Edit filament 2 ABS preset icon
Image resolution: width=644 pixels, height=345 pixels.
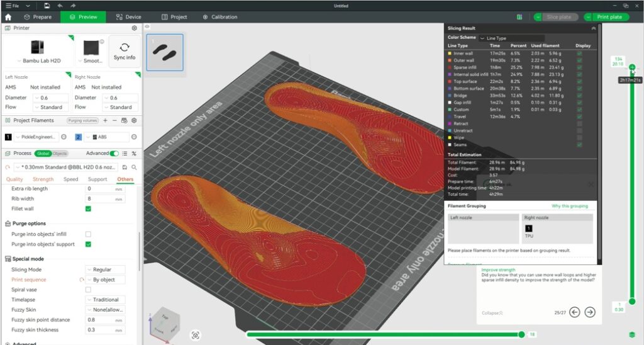134,137
